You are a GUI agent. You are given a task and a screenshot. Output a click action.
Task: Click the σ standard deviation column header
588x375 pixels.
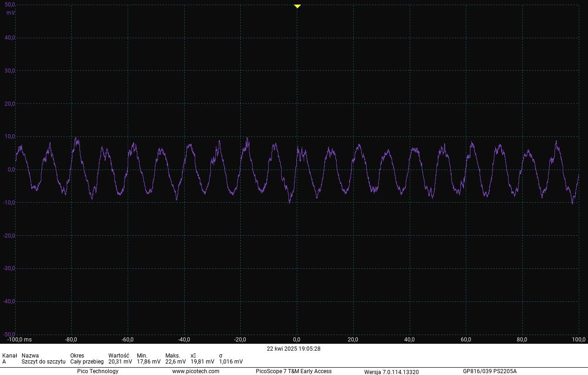221,356
